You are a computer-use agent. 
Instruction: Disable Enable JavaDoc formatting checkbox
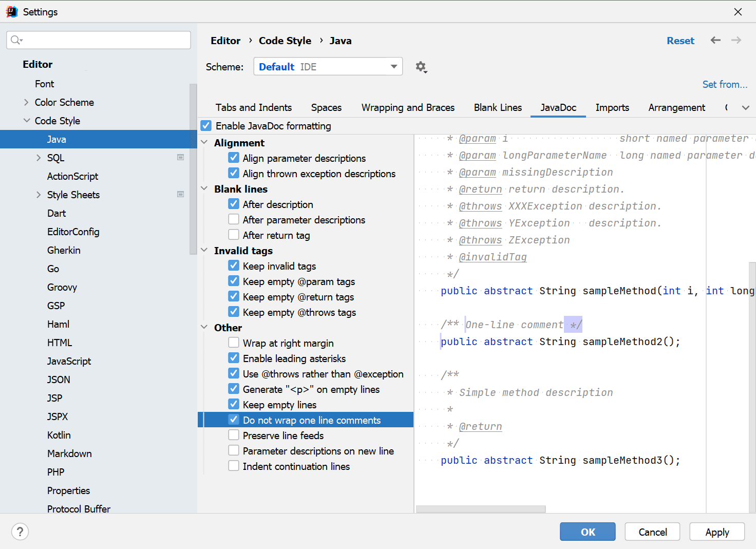(206, 126)
